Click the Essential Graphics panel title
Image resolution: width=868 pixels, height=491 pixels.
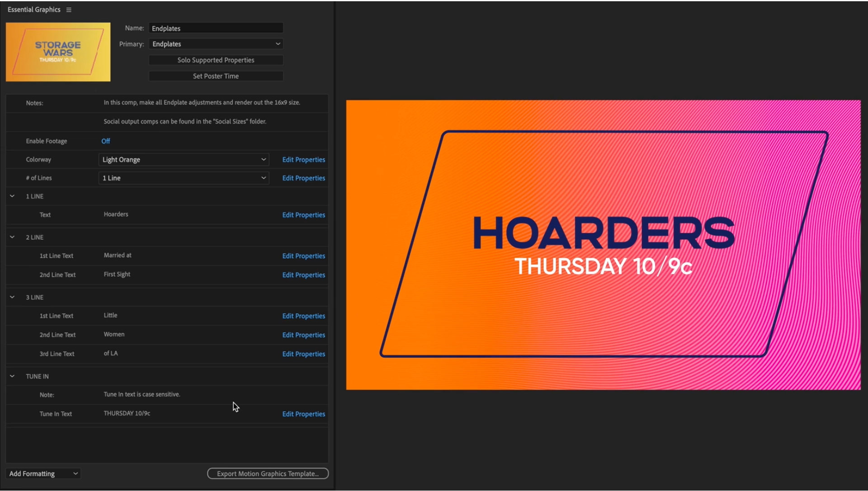(x=34, y=10)
